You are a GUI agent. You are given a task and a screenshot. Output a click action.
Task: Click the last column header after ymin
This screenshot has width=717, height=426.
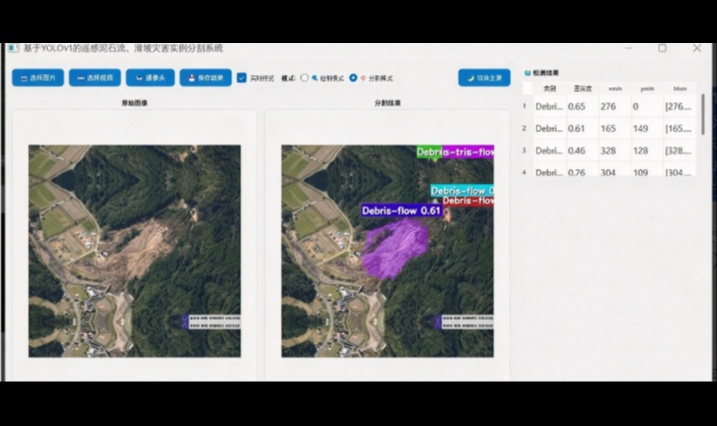(x=680, y=89)
